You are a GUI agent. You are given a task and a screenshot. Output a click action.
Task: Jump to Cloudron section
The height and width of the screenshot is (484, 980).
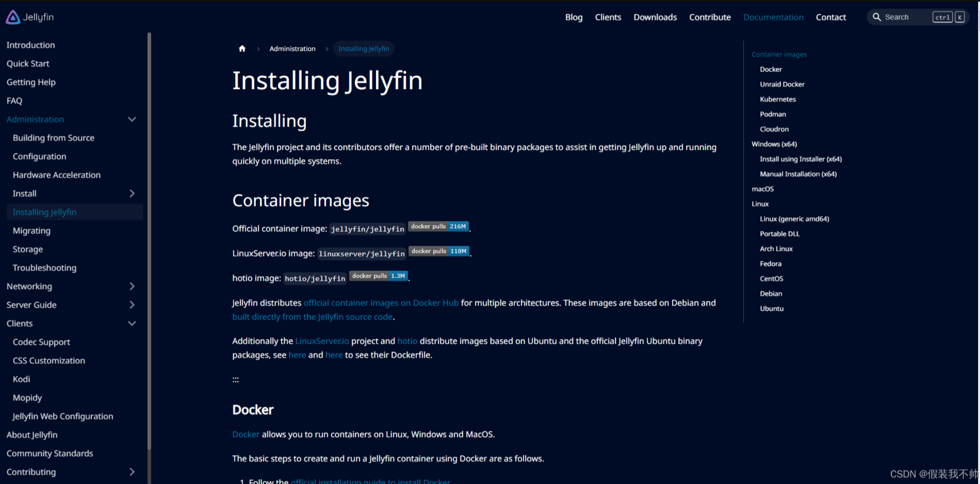click(775, 129)
